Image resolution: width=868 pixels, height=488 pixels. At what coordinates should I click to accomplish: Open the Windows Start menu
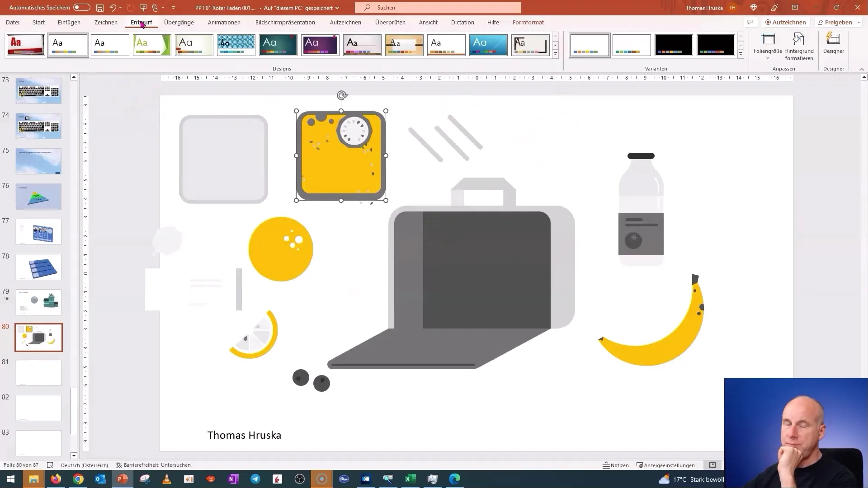tap(11, 479)
